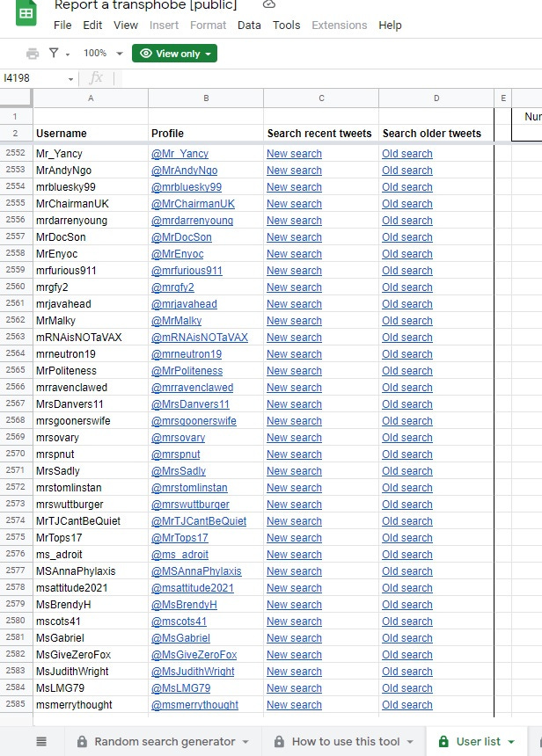
Task: Select the mrjavahead username cell
Action: coord(91,304)
